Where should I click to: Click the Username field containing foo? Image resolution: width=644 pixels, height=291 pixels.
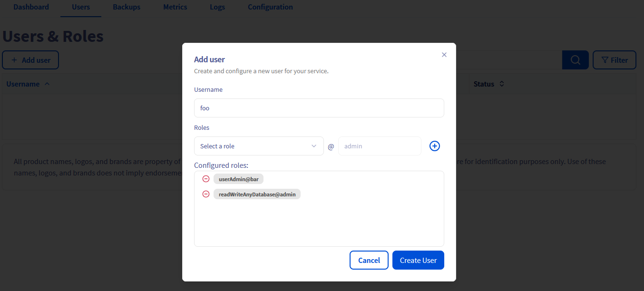tap(319, 108)
